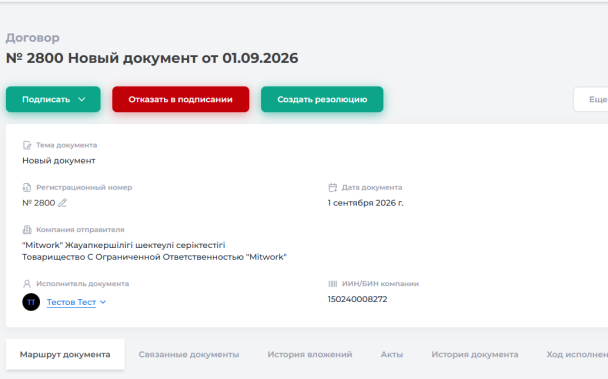Click the Регистрационный номер document icon

point(26,187)
